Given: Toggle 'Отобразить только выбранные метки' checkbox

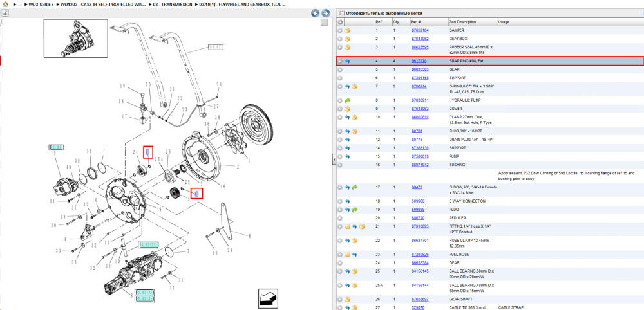Looking at the screenshot, I should click(342, 13).
